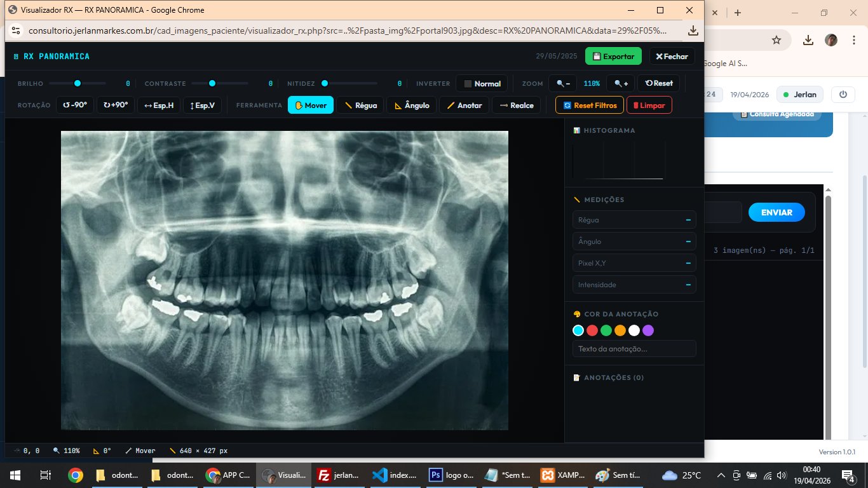Collapse the Intensidade measurements section
Image resolution: width=868 pixels, height=488 pixels.
688,284
